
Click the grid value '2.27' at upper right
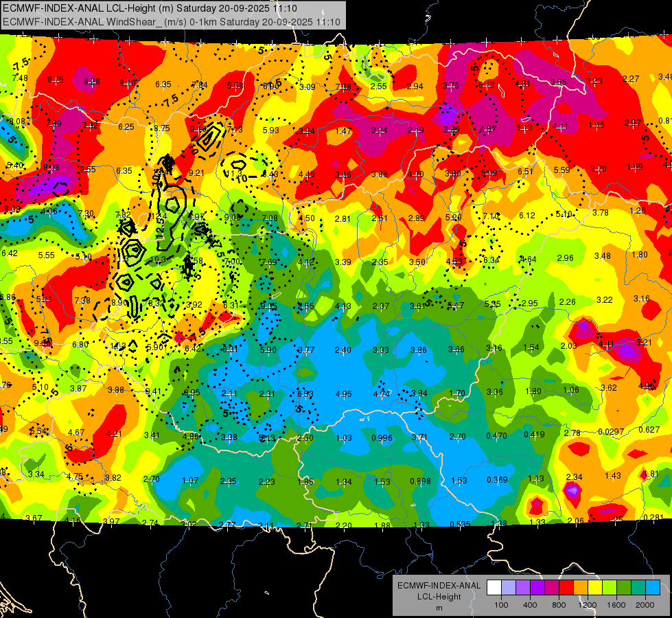pos(631,79)
